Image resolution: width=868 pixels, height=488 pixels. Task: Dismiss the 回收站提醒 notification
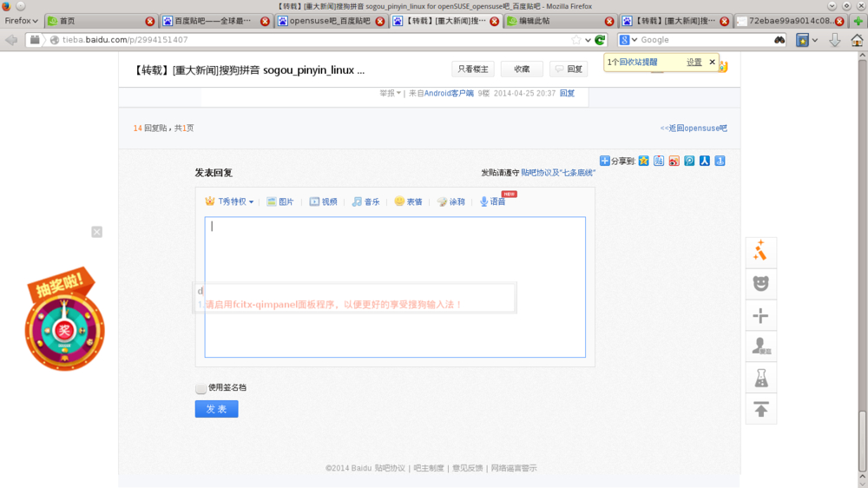coord(712,62)
